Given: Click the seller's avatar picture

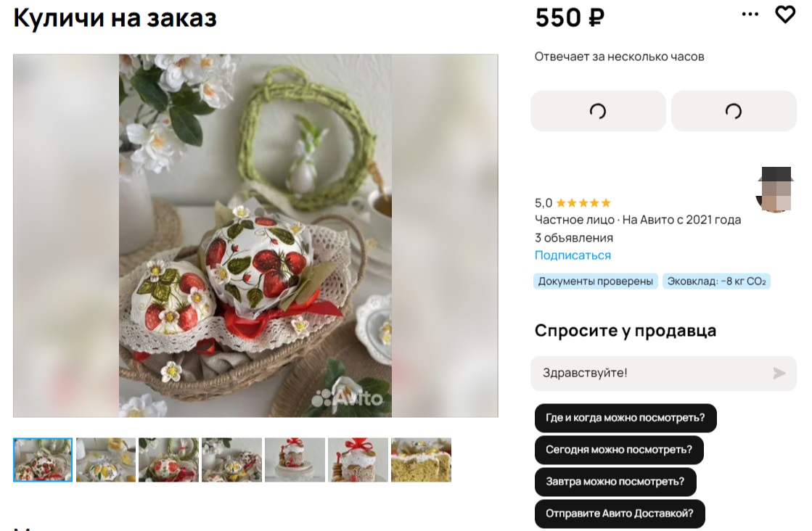Looking at the screenshot, I should click(x=774, y=189).
